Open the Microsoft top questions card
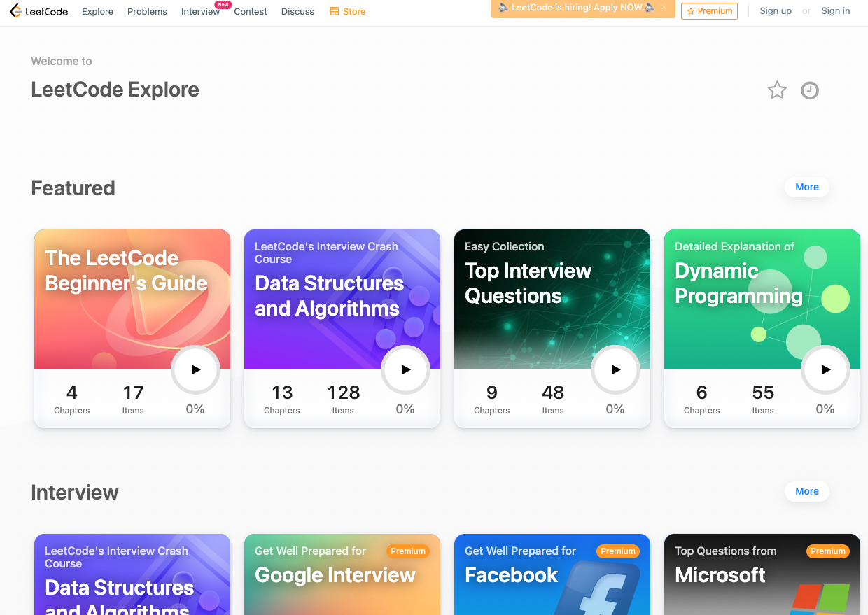 pos(762,574)
